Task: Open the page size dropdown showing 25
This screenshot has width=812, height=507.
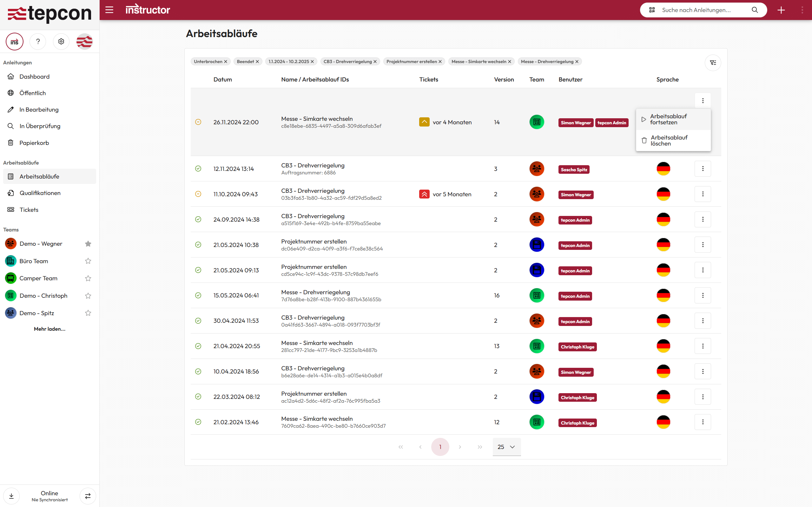Action: [x=506, y=447]
